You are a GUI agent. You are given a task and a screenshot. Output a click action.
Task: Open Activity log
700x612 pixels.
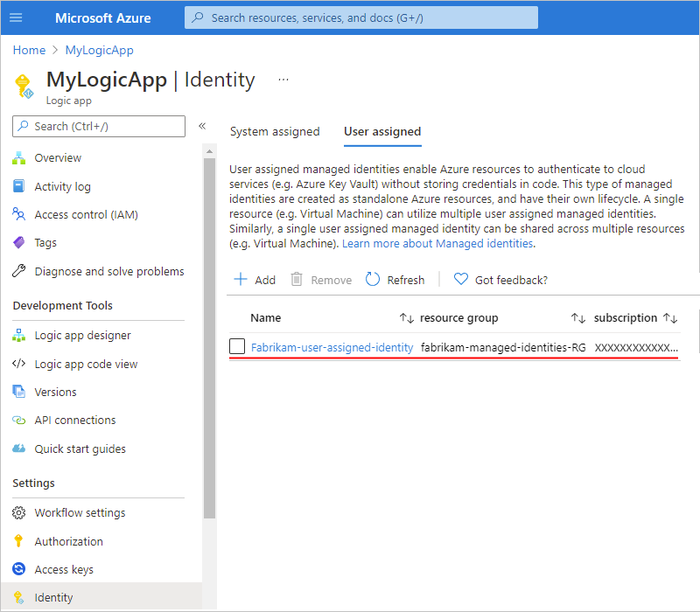coord(62,186)
